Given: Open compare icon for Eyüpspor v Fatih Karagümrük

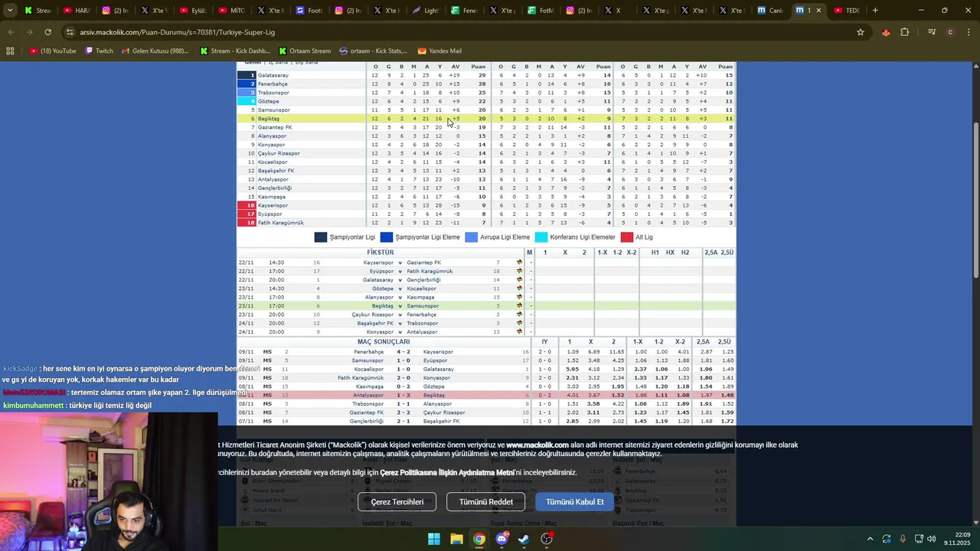Looking at the screenshot, I should [x=519, y=271].
